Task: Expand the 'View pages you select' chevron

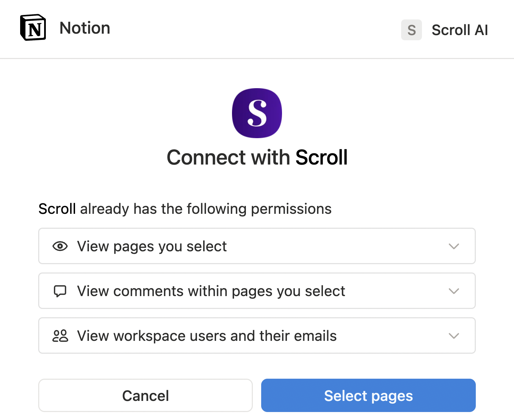Action: [454, 246]
